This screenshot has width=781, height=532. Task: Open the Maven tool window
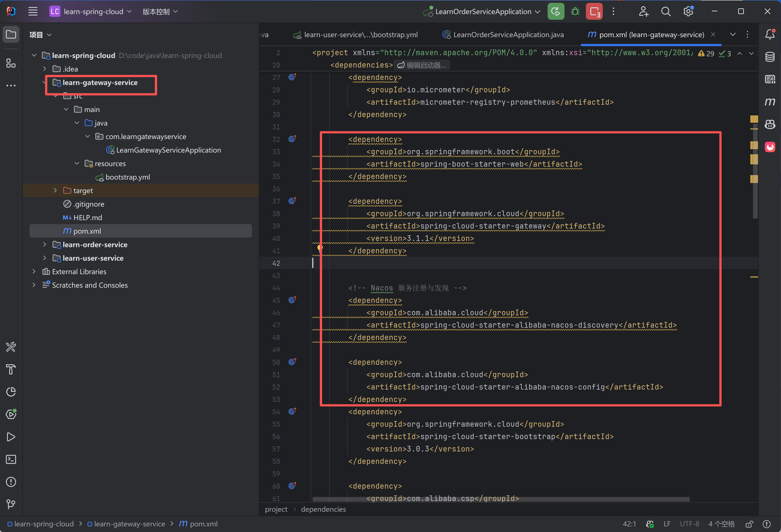point(770,102)
